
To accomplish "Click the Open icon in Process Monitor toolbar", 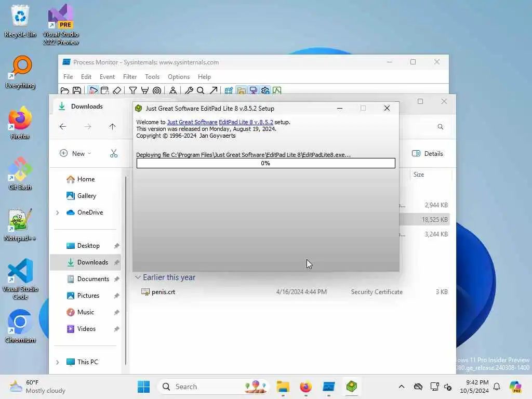I will 65,90.
